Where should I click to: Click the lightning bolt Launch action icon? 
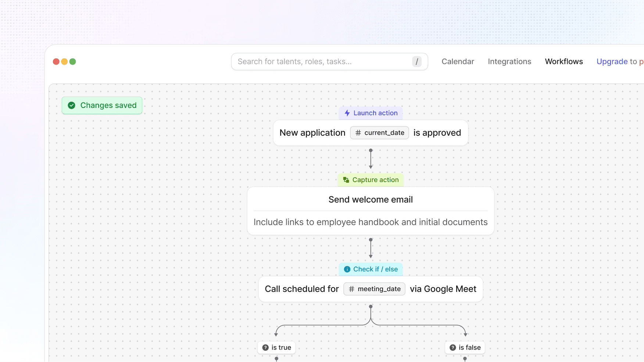point(347,113)
